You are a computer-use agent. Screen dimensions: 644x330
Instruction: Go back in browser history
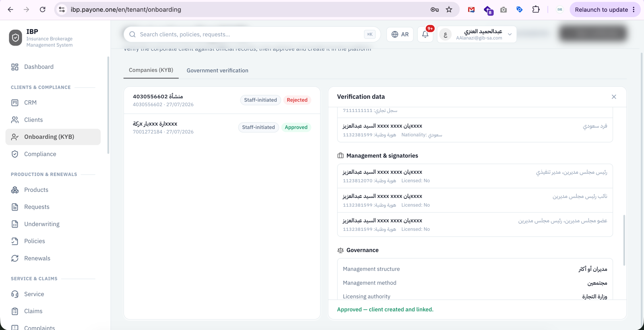(x=10, y=10)
